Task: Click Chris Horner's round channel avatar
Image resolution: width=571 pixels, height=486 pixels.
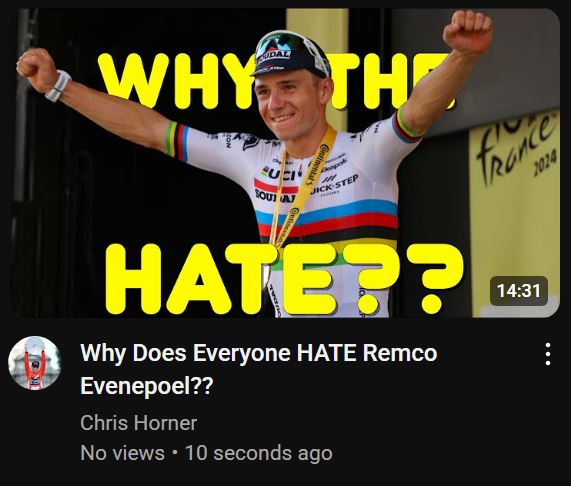Action: tap(35, 363)
